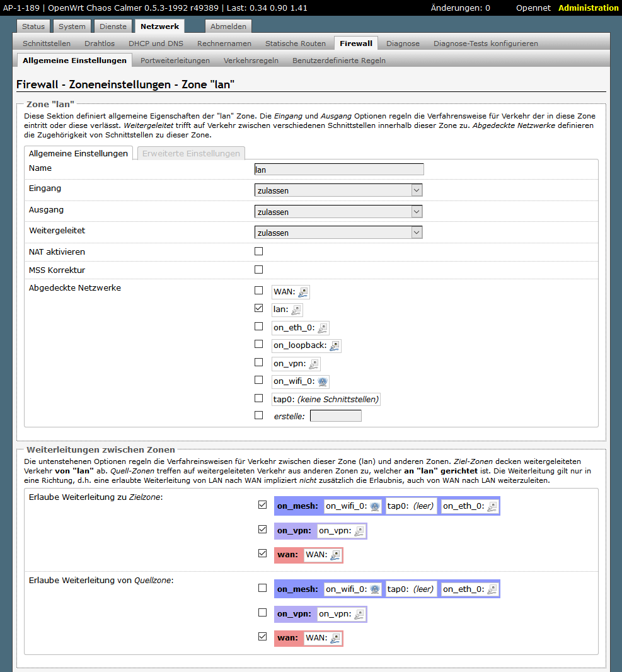Click the on_wifi_0 wireless icon in covered networks

tap(322, 381)
